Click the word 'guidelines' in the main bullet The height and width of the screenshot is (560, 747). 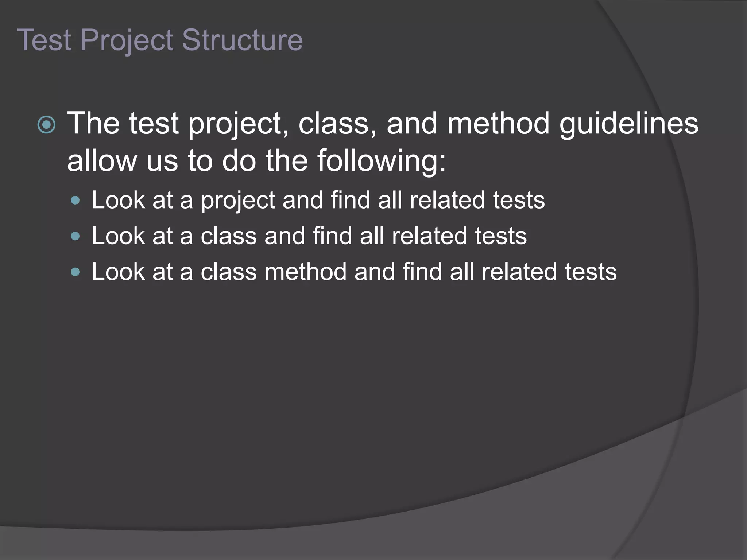[628, 124]
